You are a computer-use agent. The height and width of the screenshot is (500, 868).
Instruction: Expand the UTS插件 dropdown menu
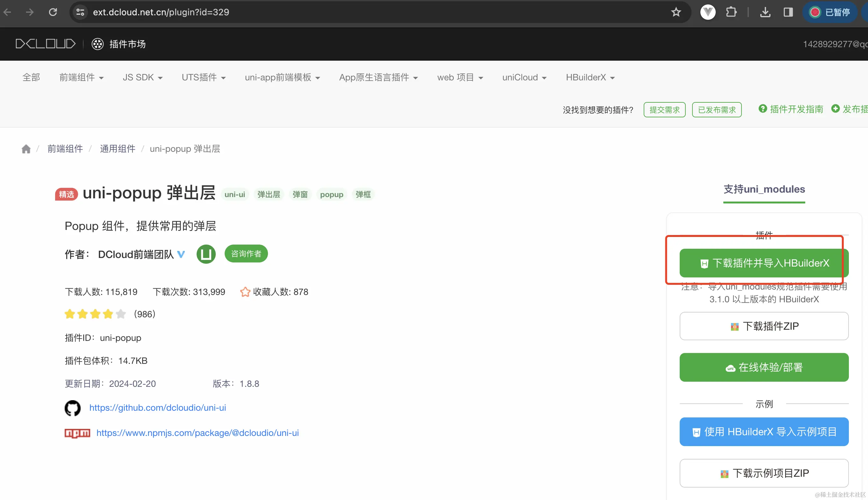point(203,77)
